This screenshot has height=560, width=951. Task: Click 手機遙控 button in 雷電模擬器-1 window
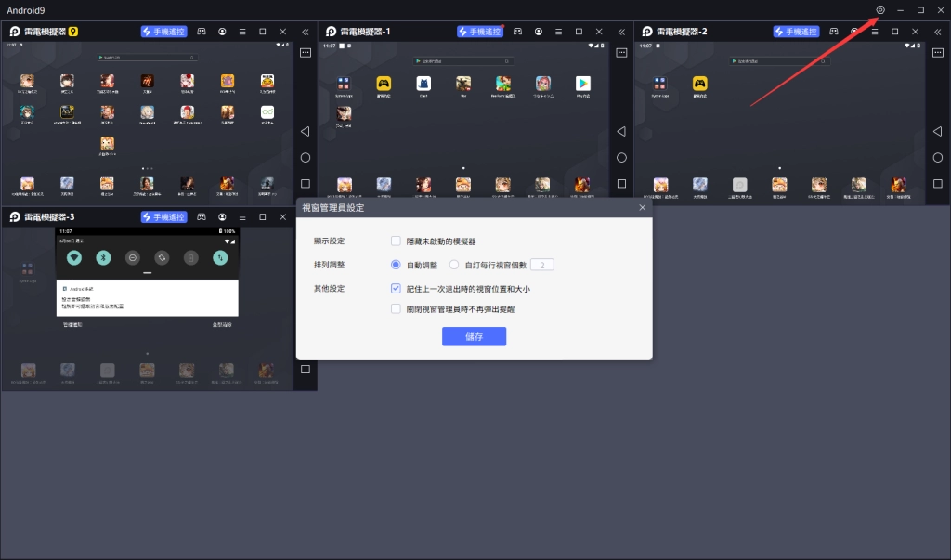pyautogui.click(x=480, y=32)
